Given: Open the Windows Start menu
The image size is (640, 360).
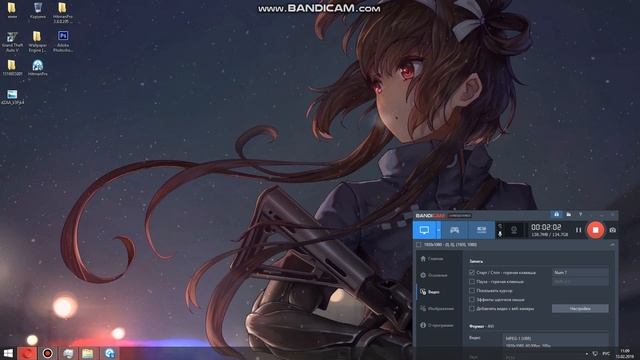Looking at the screenshot, I should (x=8, y=353).
